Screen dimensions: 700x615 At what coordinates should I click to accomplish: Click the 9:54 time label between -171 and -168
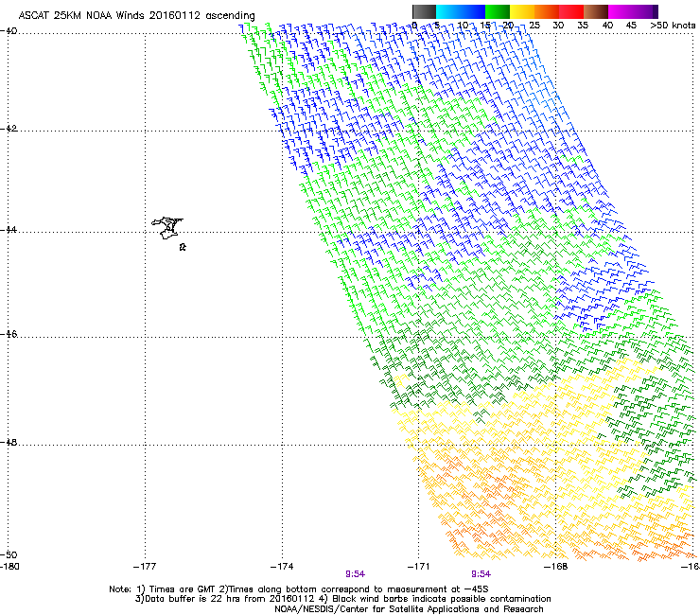[x=481, y=574]
